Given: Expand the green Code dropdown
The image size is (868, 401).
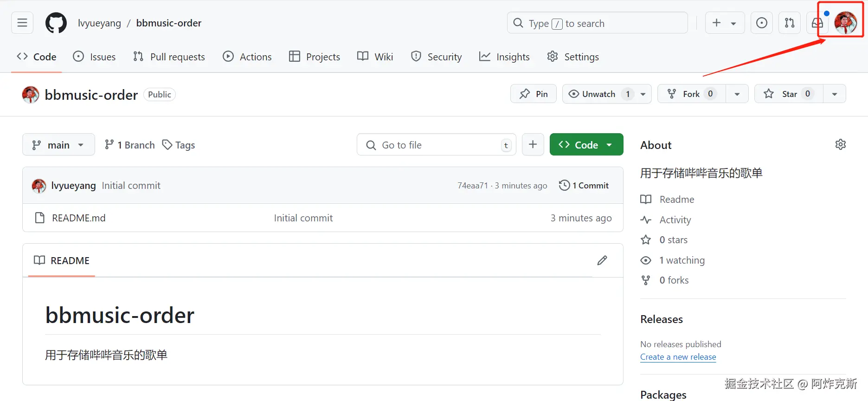Looking at the screenshot, I should [x=586, y=145].
